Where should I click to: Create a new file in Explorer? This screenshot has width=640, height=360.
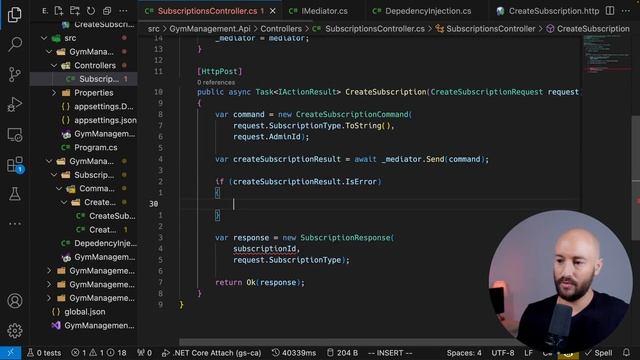(x=58, y=11)
